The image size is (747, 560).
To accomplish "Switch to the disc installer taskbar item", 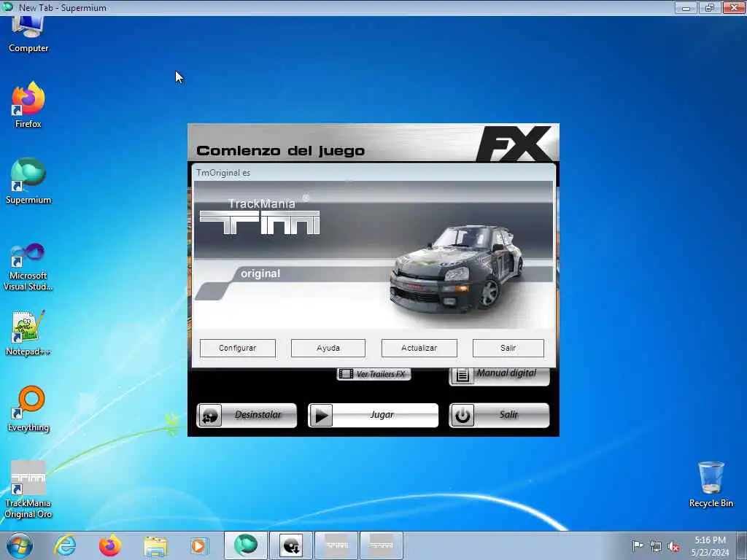I will 291,545.
